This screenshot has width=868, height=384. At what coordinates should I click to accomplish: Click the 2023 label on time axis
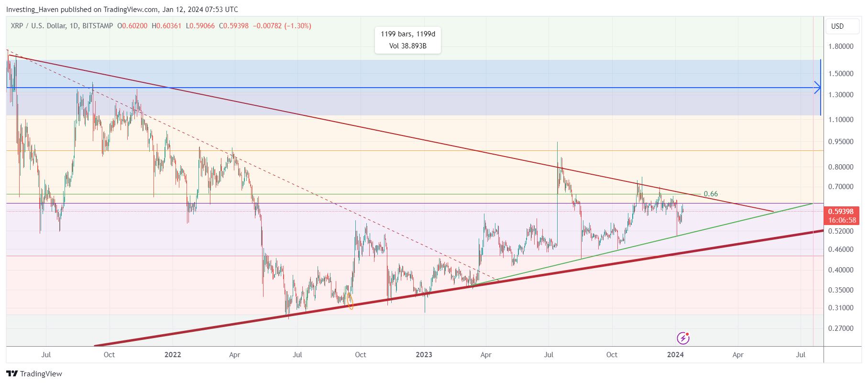pos(424,355)
